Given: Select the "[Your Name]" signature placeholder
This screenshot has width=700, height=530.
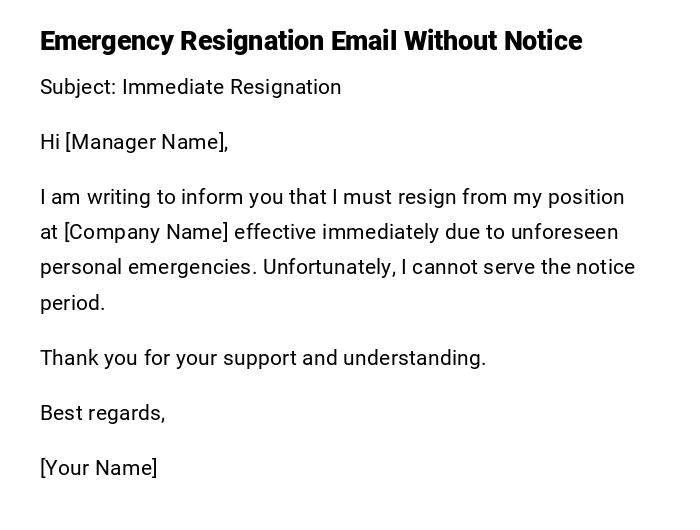Looking at the screenshot, I should 99,468.
